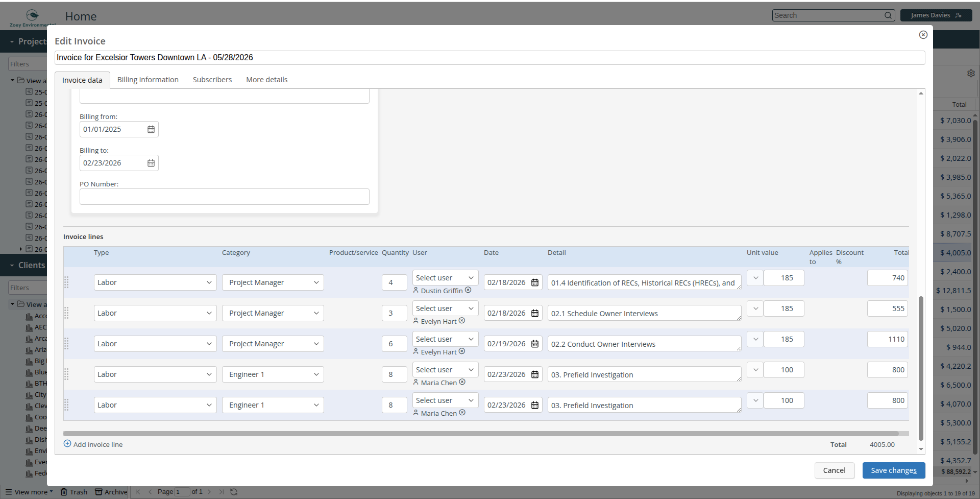This screenshot has width=980, height=499.
Task: Click detail field 02.1 Schedule Owner Interviews
Action: (645, 313)
